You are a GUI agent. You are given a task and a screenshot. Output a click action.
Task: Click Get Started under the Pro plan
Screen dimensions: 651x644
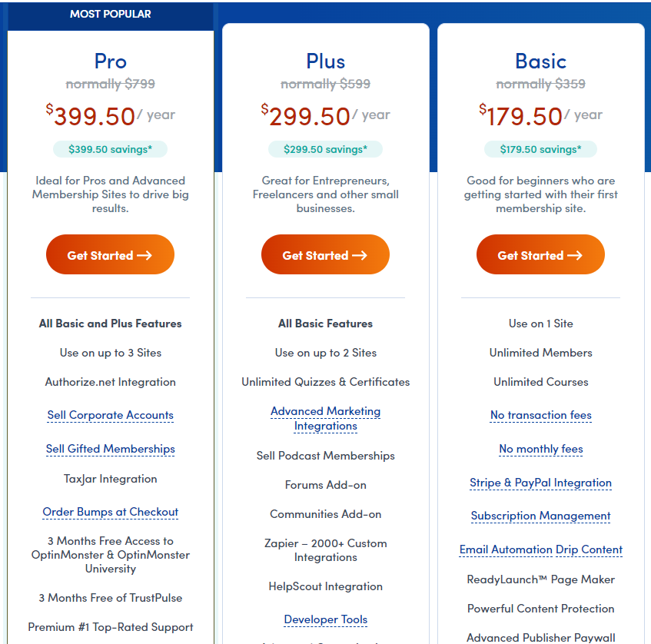click(110, 255)
